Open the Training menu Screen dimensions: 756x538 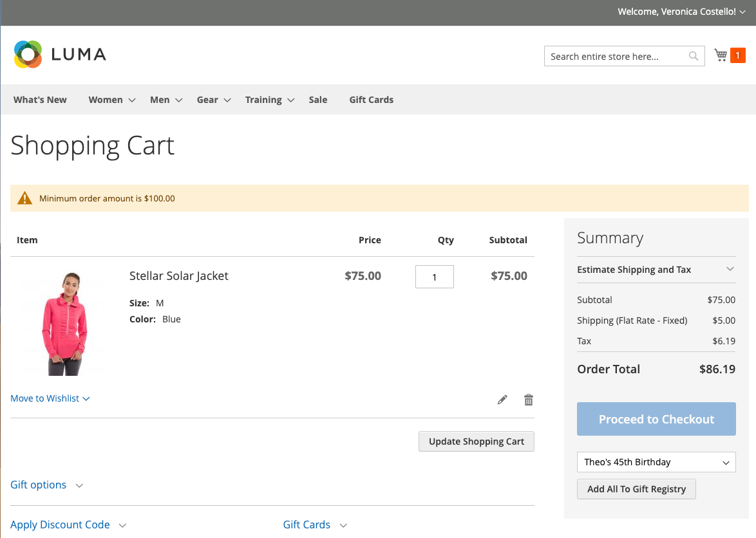tap(270, 100)
